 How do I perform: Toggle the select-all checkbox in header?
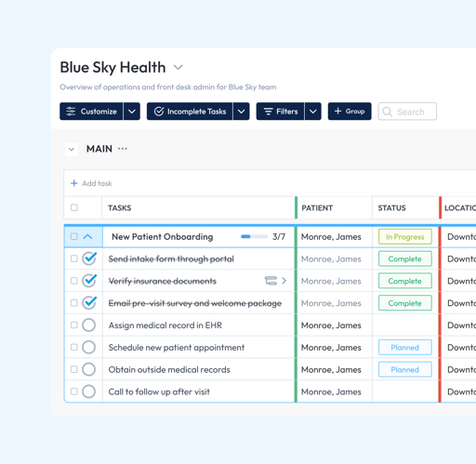(74, 207)
